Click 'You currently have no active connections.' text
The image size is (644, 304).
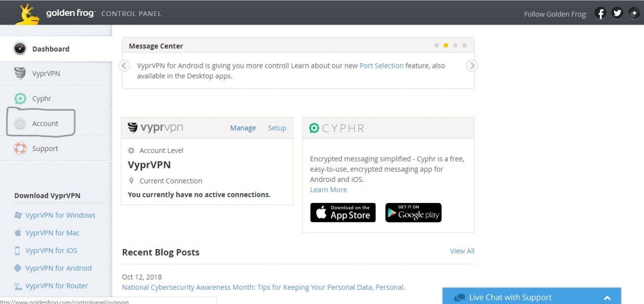199,194
